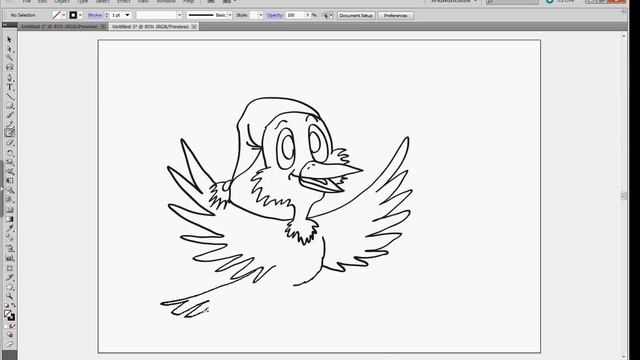Click the 1 pt stroke weight field
The image size is (640, 360).
point(117,15)
